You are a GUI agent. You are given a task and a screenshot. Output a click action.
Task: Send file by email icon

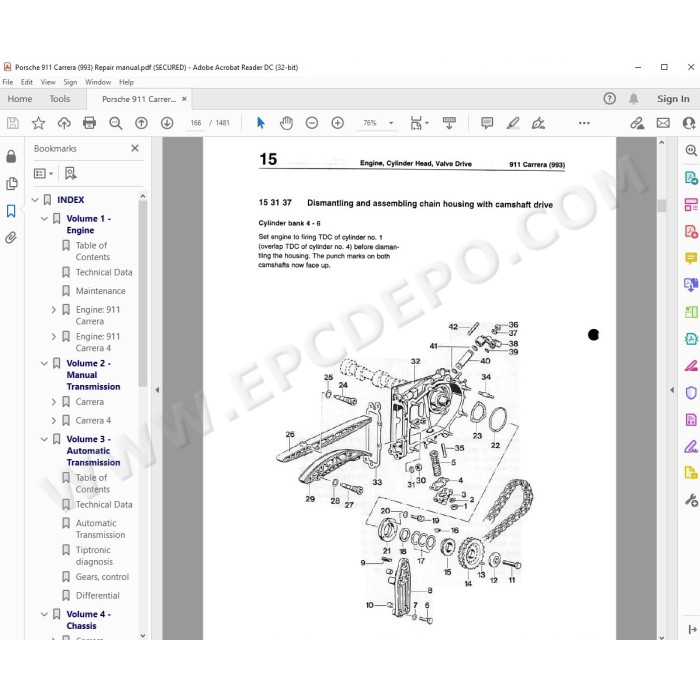tap(663, 123)
